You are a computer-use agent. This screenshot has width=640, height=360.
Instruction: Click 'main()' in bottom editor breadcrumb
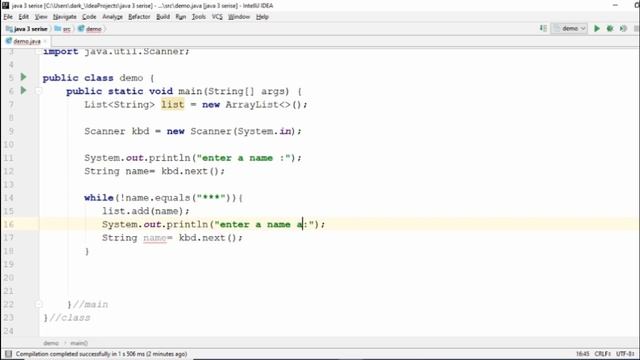79,343
